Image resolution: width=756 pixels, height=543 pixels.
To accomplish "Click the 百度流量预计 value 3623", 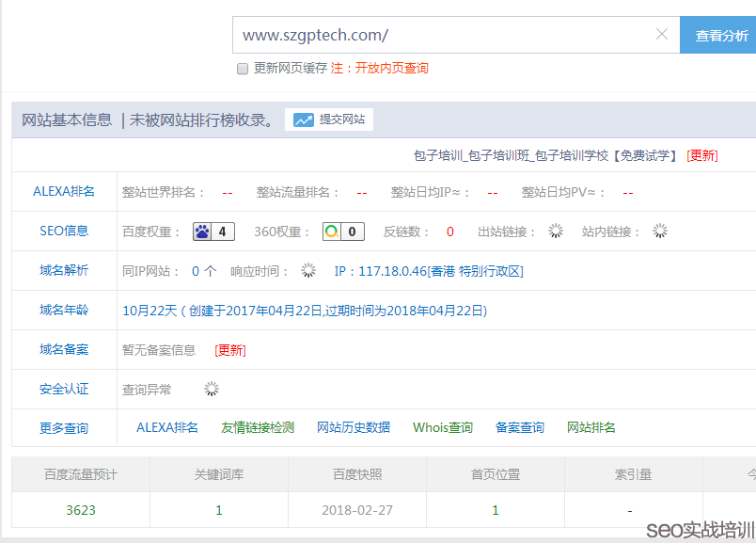I will (x=81, y=510).
